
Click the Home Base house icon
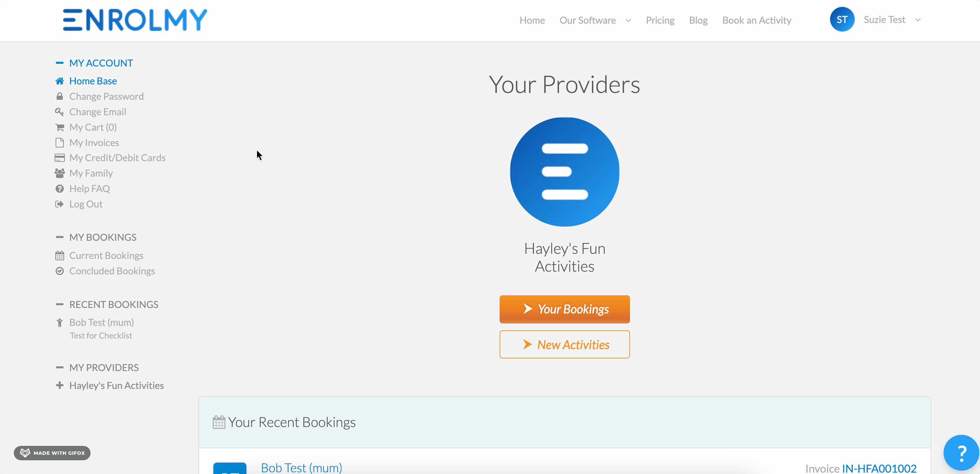[60, 81]
